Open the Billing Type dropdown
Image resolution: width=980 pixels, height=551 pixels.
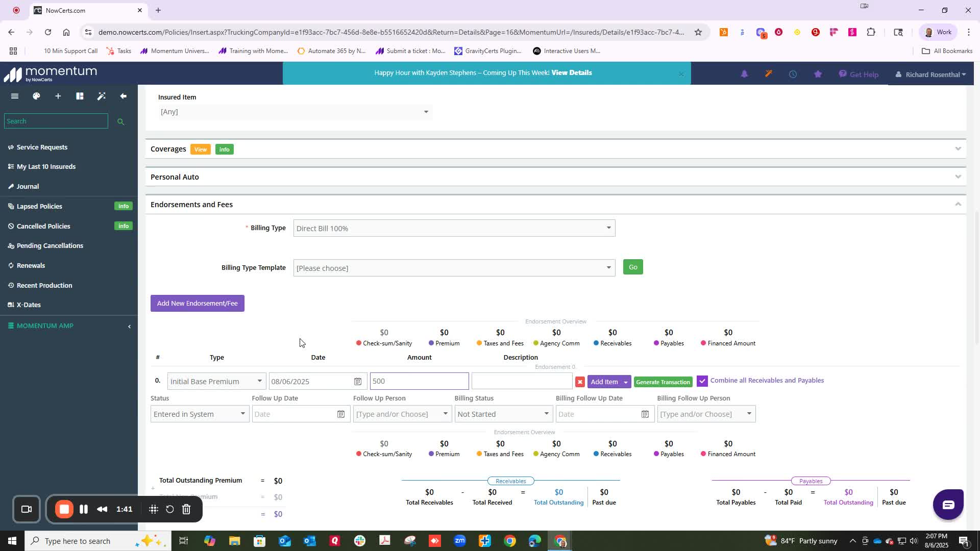454,229
